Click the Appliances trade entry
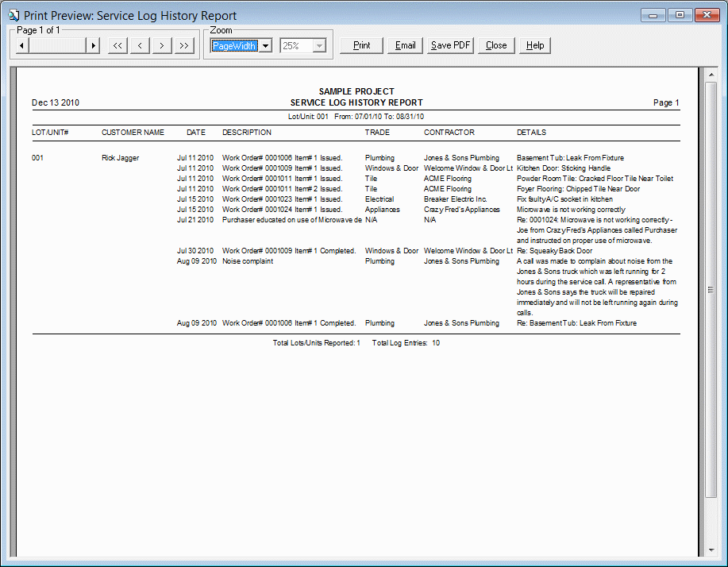Screen dimensions: 728x567 382,210
